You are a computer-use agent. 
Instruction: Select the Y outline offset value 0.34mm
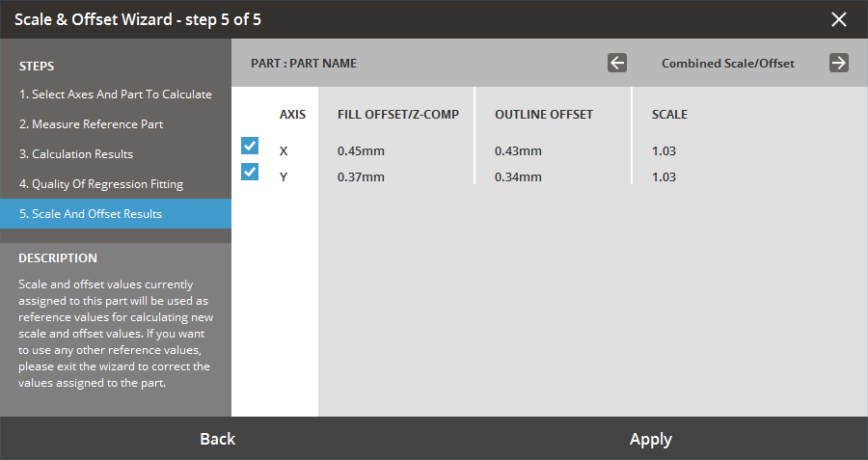pyautogui.click(x=518, y=176)
